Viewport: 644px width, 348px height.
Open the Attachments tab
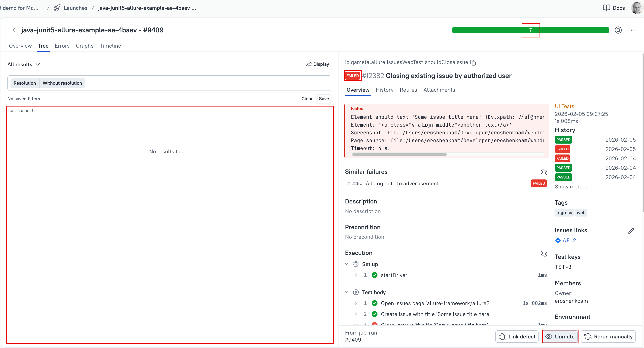click(x=439, y=90)
